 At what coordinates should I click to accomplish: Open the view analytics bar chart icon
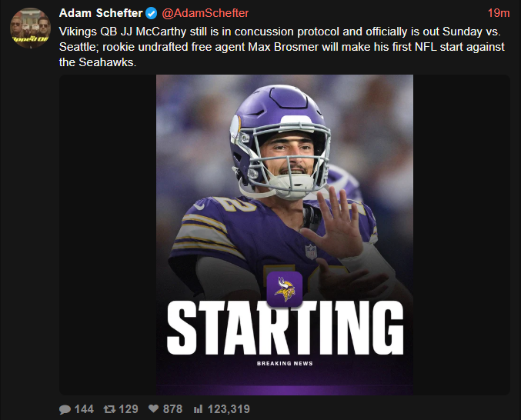pos(198,409)
